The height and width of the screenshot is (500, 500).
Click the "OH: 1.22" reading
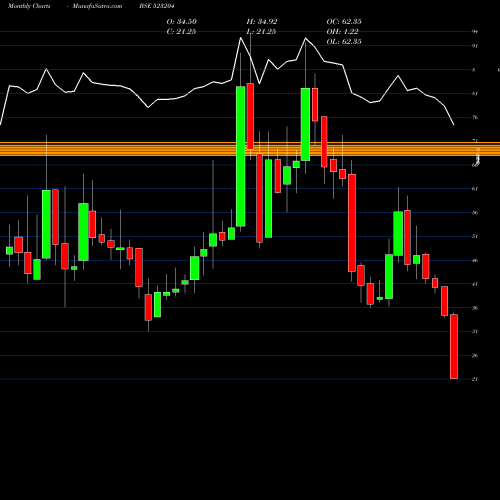[x=342, y=31]
